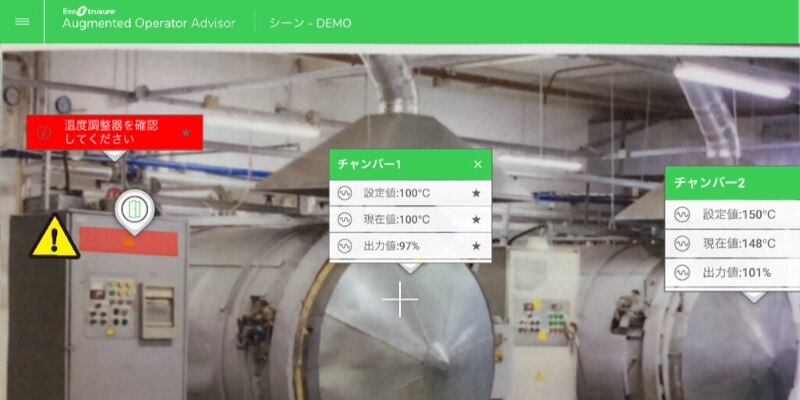Select the 設定値:100°C row
This screenshot has height=400, width=800.
(x=410, y=193)
